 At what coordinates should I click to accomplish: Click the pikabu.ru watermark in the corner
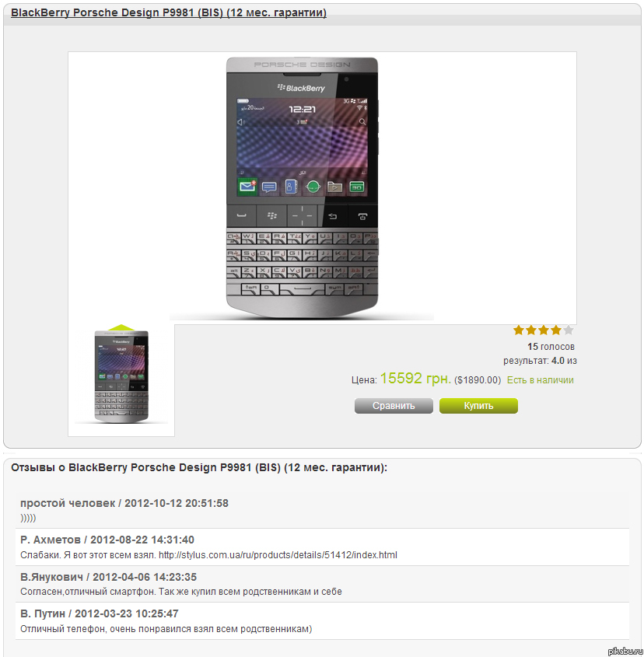click(625, 650)
